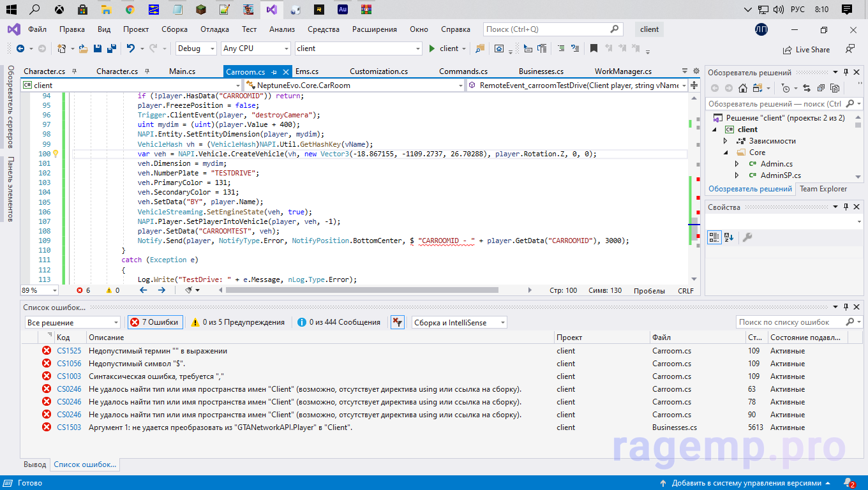Toggle bookmark with the bookmark icon
868x490 pixels.
[x=594, y=48]
